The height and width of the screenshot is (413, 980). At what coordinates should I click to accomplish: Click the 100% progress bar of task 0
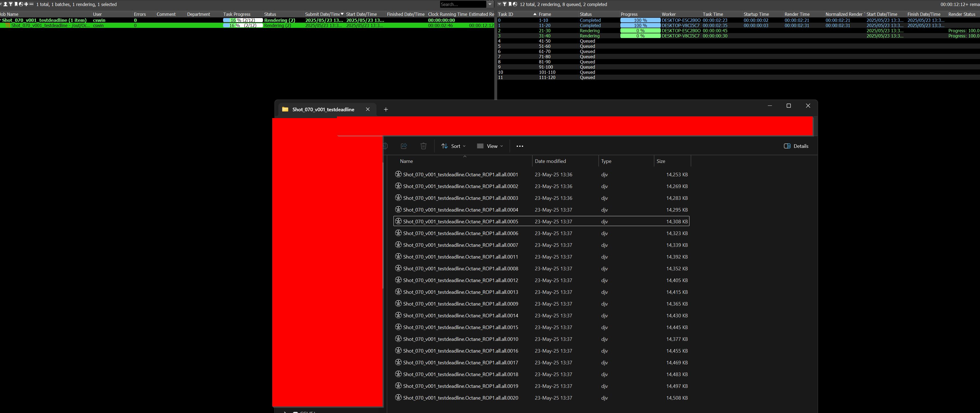coord(640,20)
